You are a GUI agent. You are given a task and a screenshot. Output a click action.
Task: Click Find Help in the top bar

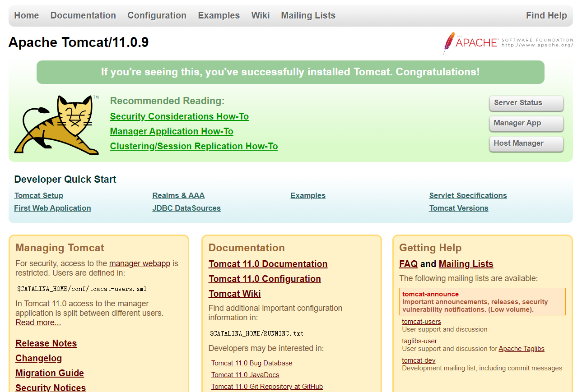546,15
